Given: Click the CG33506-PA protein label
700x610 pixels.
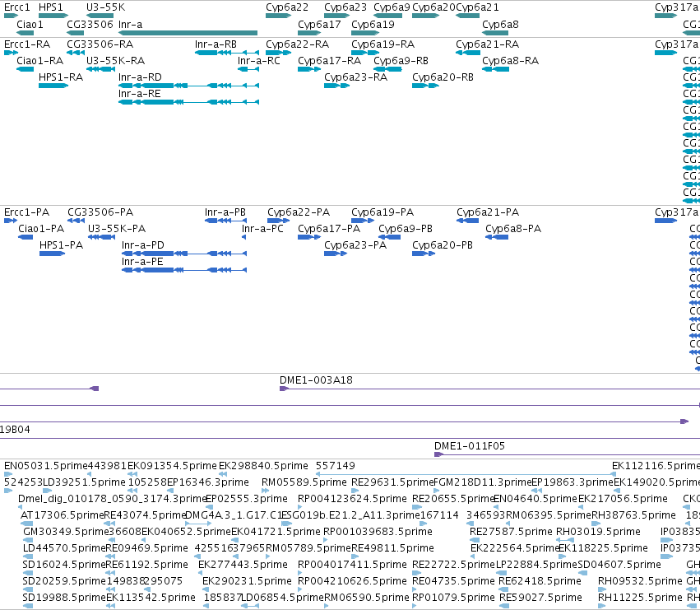Looking at the screenshot, I should [x=100, y=212].
